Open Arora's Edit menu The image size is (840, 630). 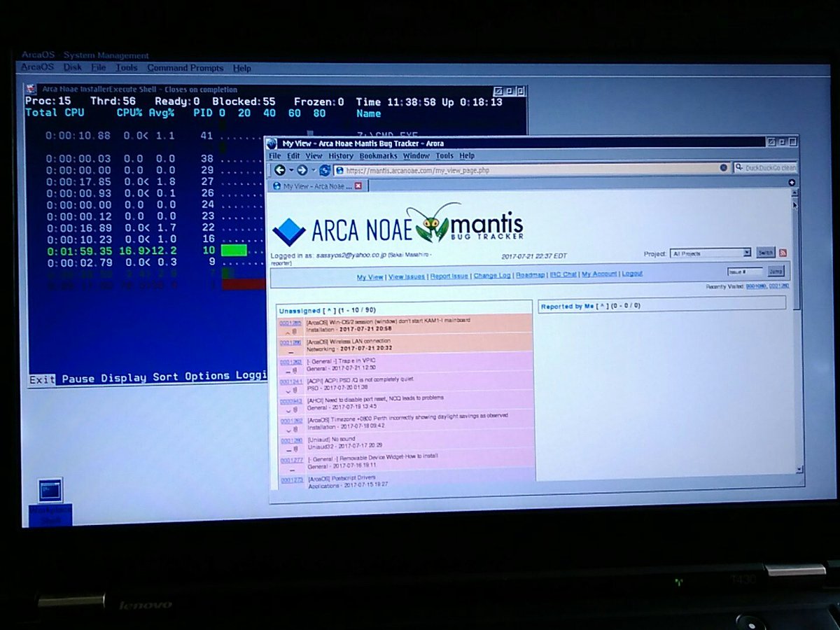tap(293, 155)
